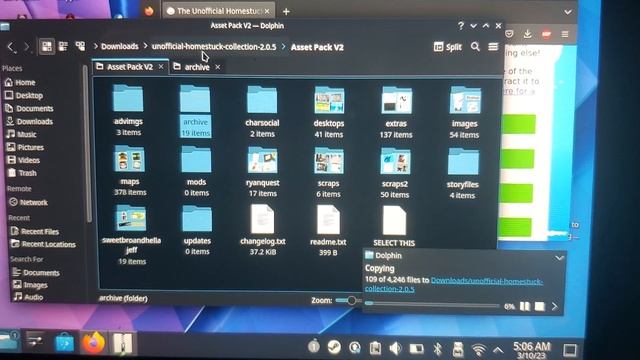Go back in Dolphin navigation
Image resolution: width=640 pixels, height=360 pixels.
(x=10, y=47)
